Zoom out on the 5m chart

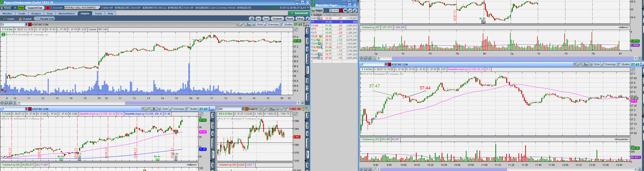pyautogui.click(x=10, y=103)
